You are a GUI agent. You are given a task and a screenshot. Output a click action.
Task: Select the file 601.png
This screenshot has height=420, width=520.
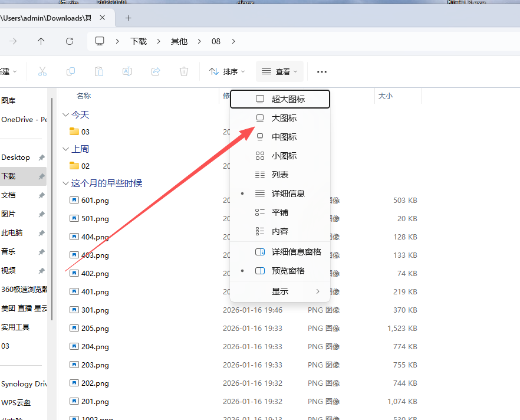pyautogui.click(x=95, y=201)
